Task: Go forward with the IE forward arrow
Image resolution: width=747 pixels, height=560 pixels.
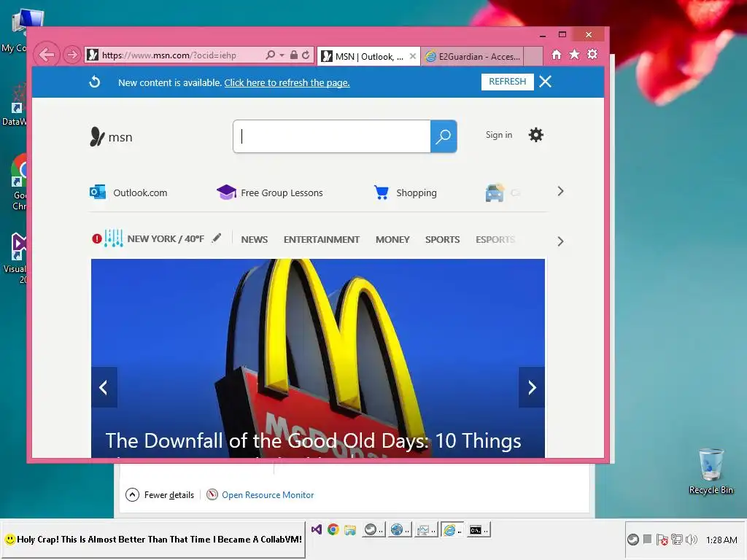Action: (x=71, y=55)
